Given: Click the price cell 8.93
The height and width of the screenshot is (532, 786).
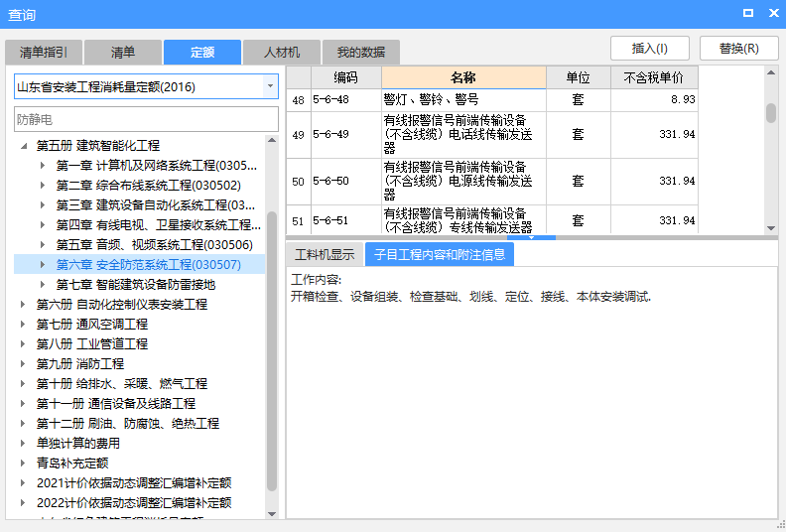Looking at the screenshot, I should point(654,100).
